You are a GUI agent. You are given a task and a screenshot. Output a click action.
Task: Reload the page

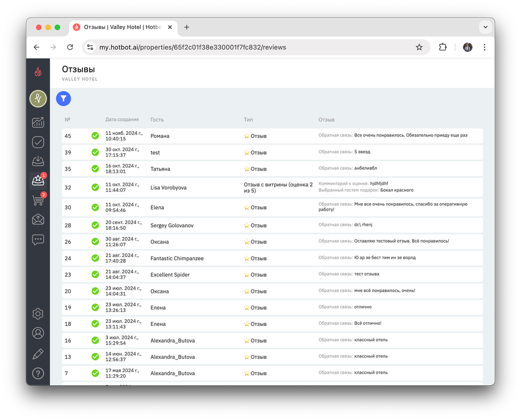point(70,47)
